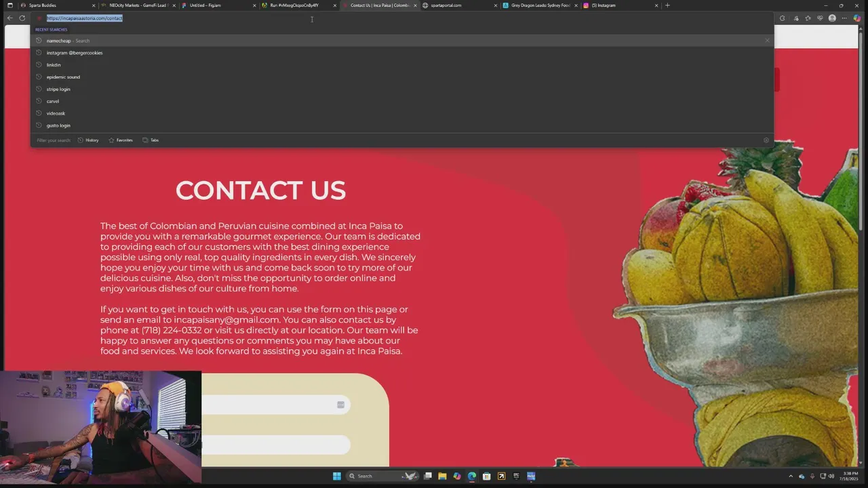This screenshot has height=488, width=868.
Task: Click the browser back arrow
Action: coord(10,18)
